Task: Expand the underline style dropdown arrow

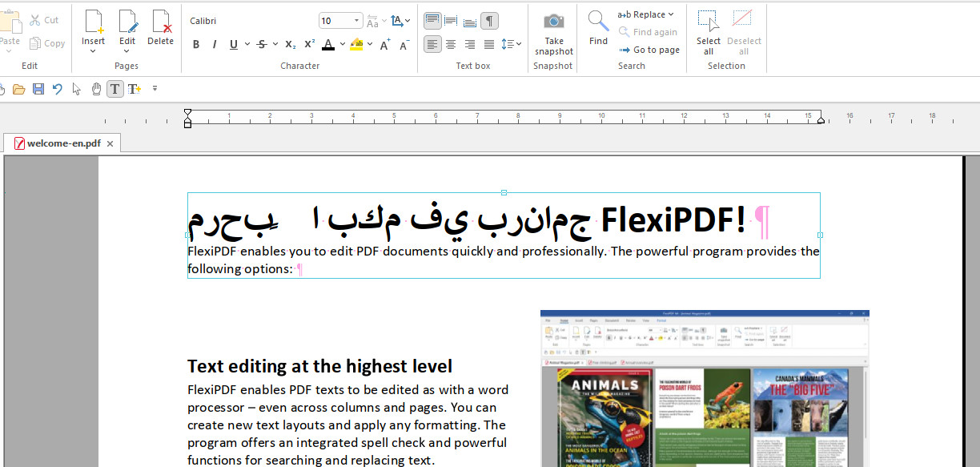Action: (247, 45)
